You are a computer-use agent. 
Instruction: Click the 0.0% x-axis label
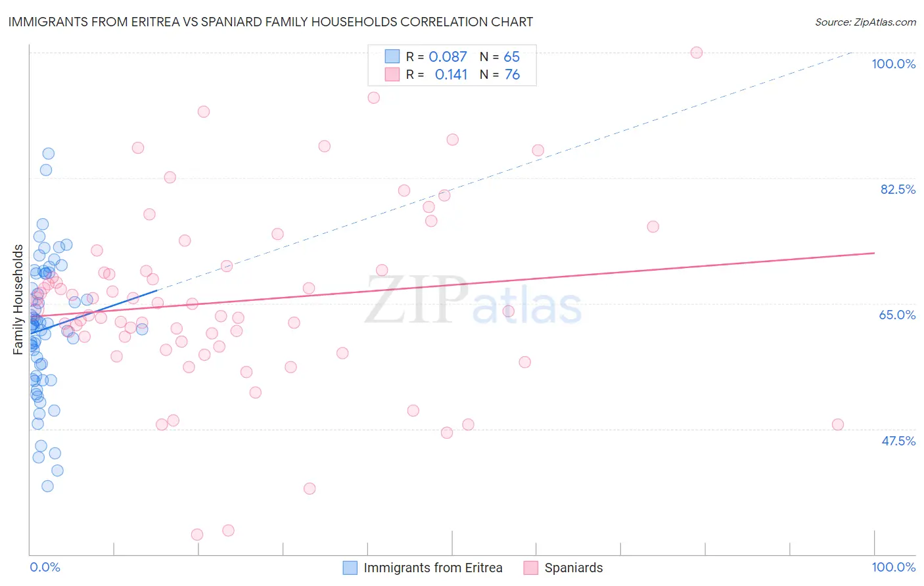[x=45, y=567]
